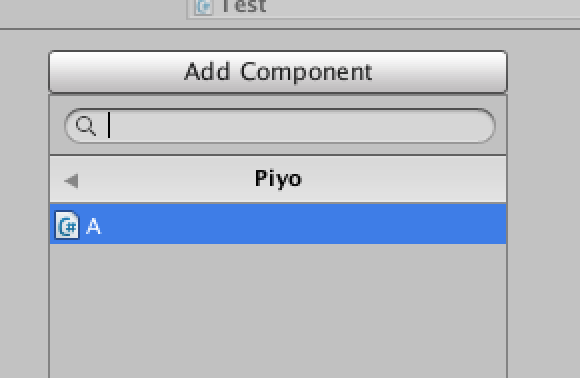Collapse the Piyo submenu via back triangle
Viewport: 580px width, 378px height.
pos(71,181)
